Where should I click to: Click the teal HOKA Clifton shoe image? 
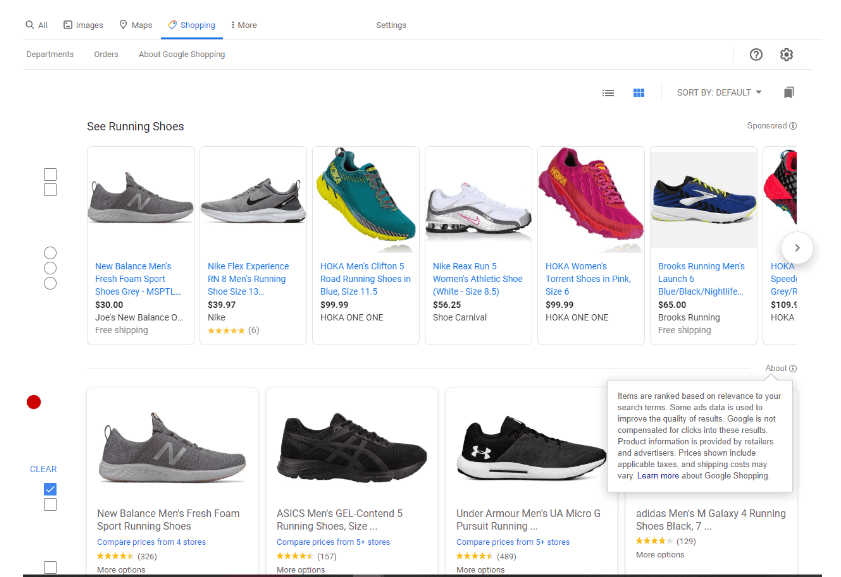366,199
